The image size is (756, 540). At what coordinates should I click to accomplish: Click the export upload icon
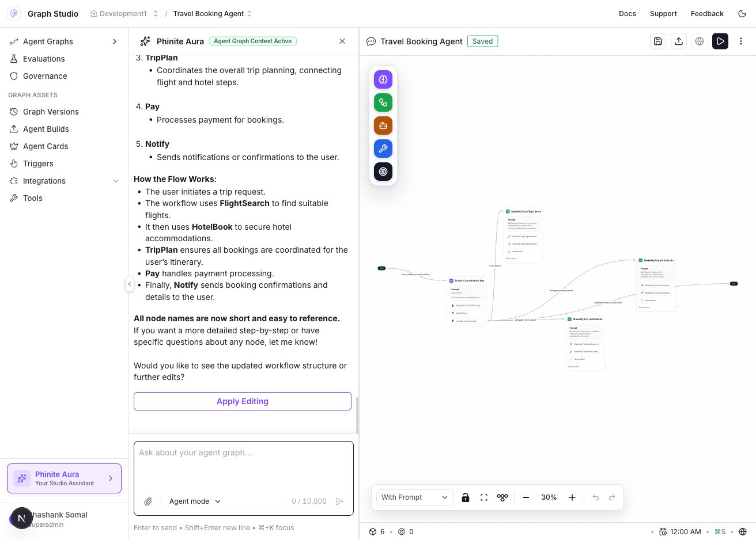pos(679,41)
